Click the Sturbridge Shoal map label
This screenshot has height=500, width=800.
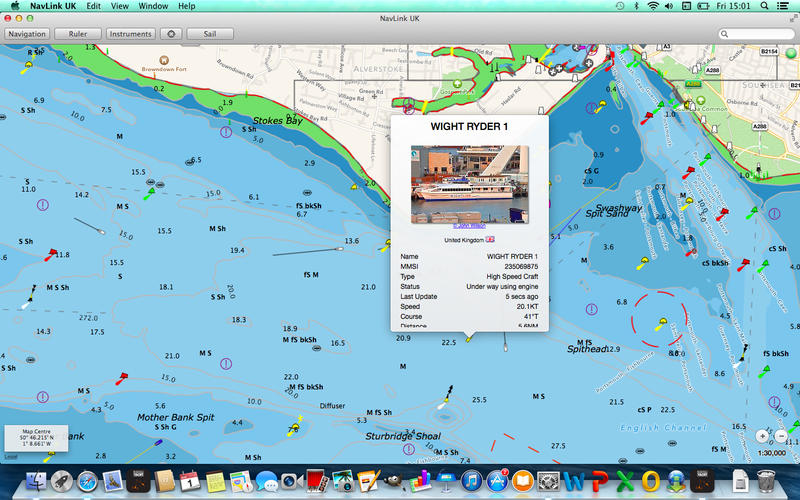403,437
